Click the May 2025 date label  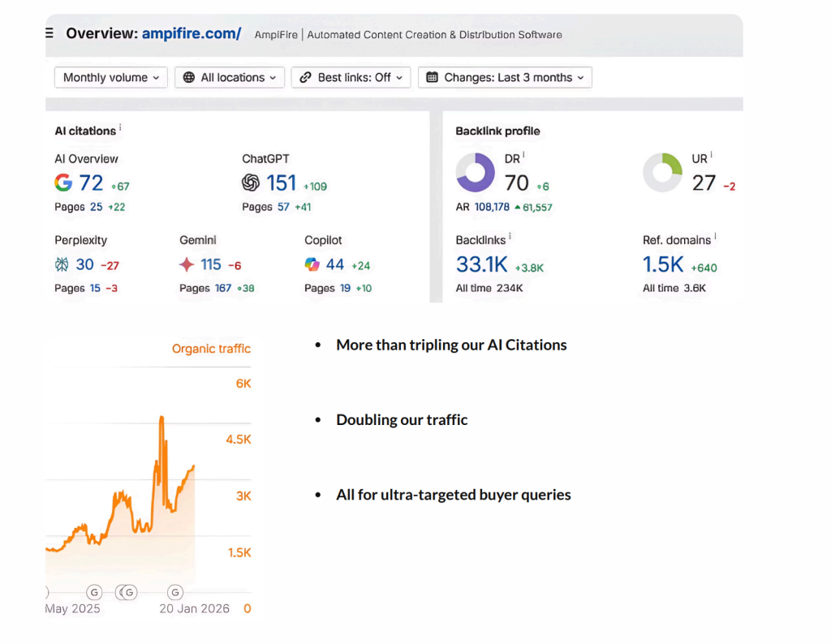pyautogui.click(x=72, y=608)
